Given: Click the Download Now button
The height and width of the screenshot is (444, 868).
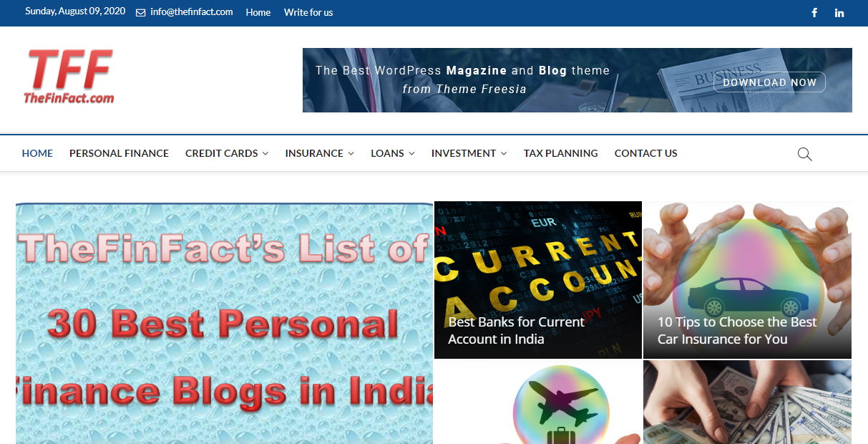Looking at the screenshot, I should pos(769,82).
